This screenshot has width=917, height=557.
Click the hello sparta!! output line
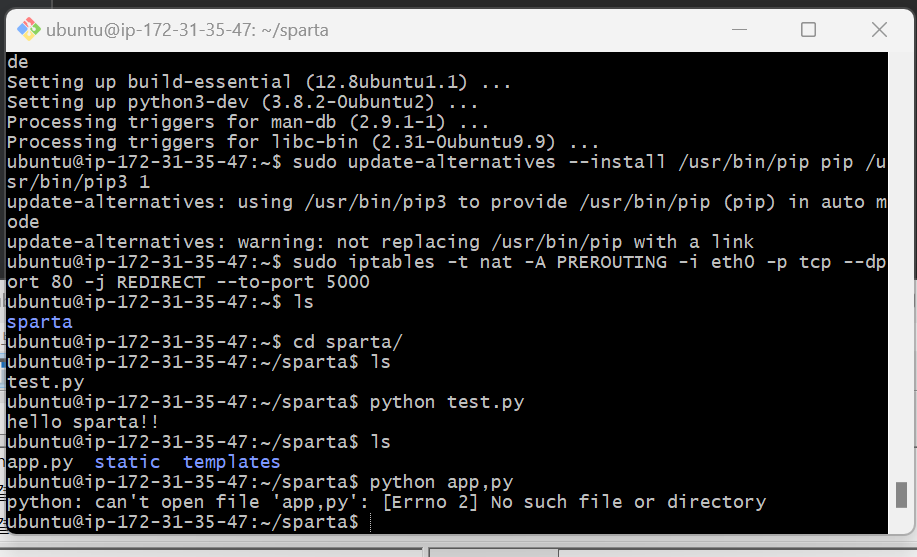(82, 422)
